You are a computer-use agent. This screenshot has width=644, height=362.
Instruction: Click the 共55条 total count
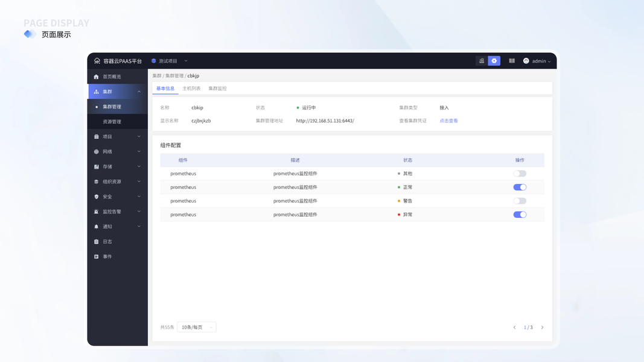tap(167, 327)
